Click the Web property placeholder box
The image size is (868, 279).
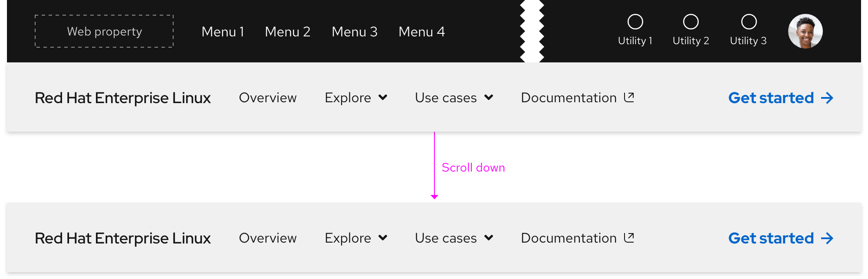[x=104, y=31]
